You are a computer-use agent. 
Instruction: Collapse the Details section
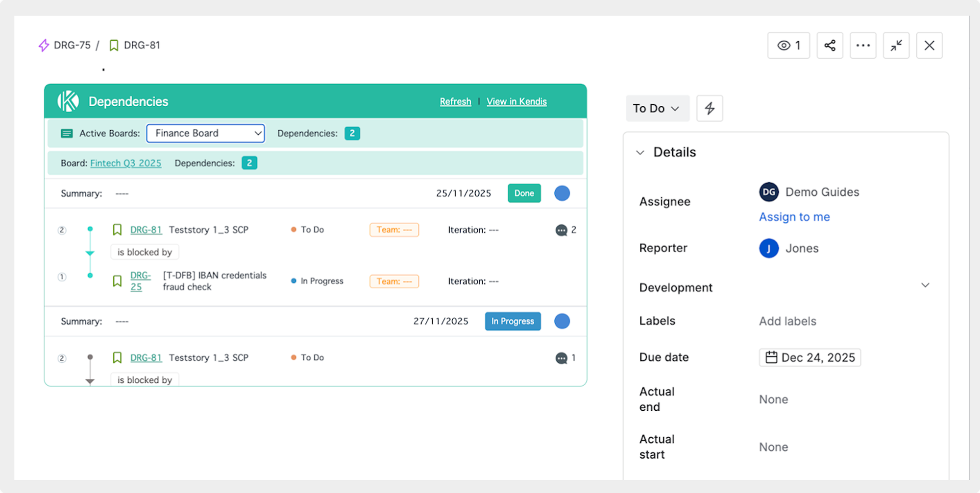tap(640, 152)
